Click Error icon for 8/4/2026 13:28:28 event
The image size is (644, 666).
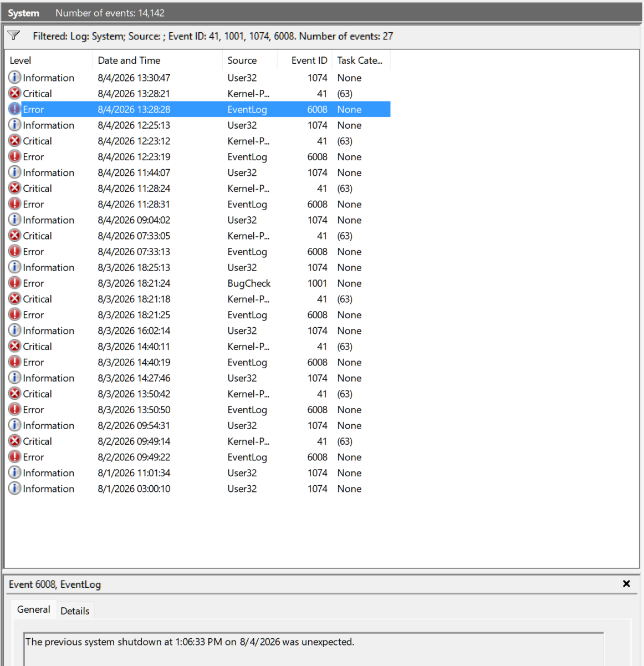(x=15, y=109)
